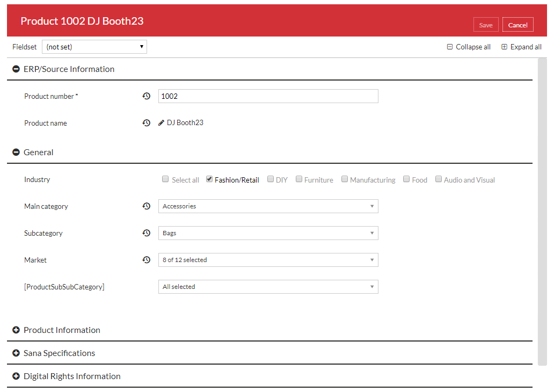
Task: Click history icon next to Product name
Action: coord(146,122)
